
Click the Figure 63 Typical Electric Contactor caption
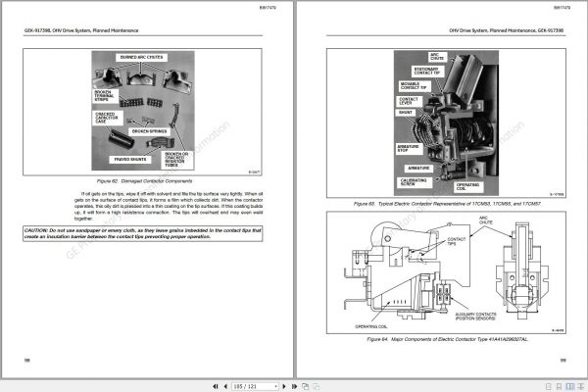tap(447, 204)
